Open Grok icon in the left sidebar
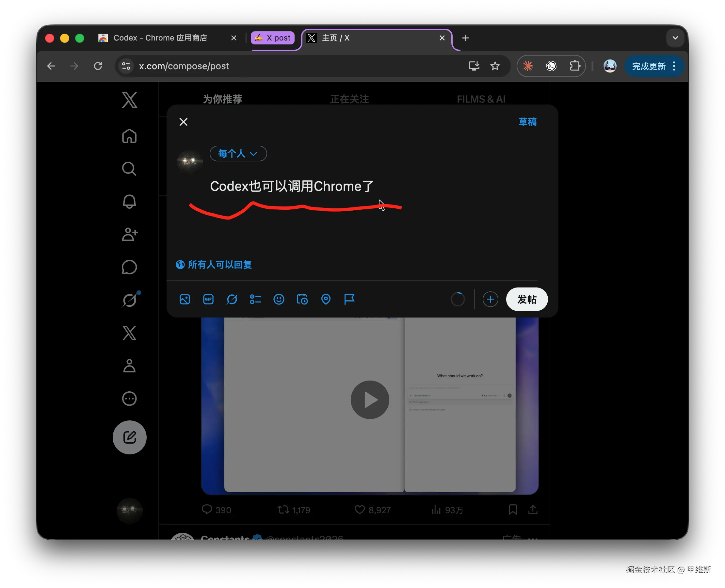Screen dimensions: 725x588 click(130, 300)
